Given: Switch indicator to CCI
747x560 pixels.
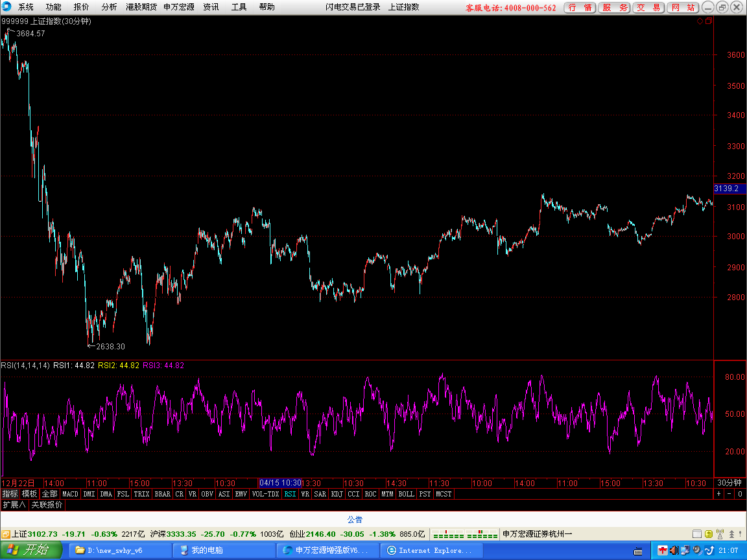Looking at the screenshot, I should click(353, 494).
